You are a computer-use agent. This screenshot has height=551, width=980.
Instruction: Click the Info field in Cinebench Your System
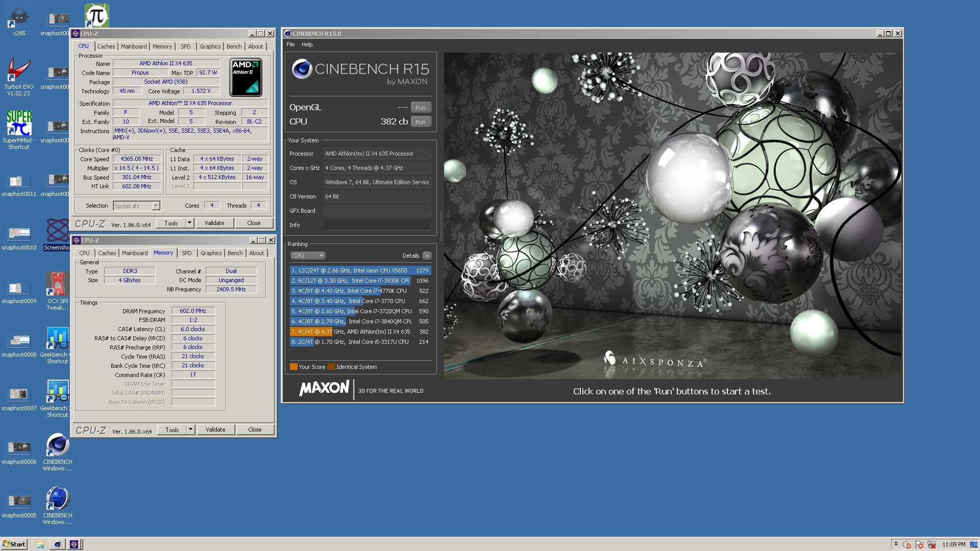coord(377,225)
